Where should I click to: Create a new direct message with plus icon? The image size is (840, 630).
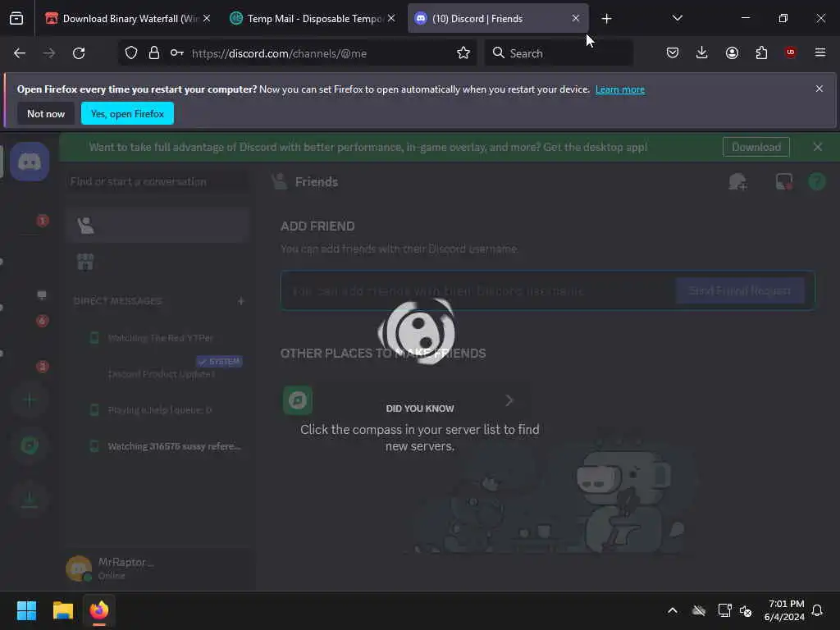pos(240,301)
